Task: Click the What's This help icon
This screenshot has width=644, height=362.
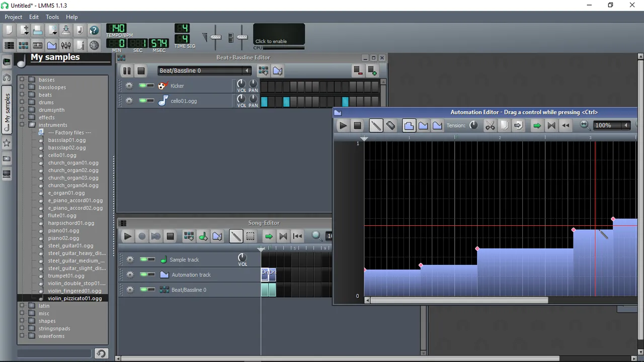Action: tap(94, 31)
